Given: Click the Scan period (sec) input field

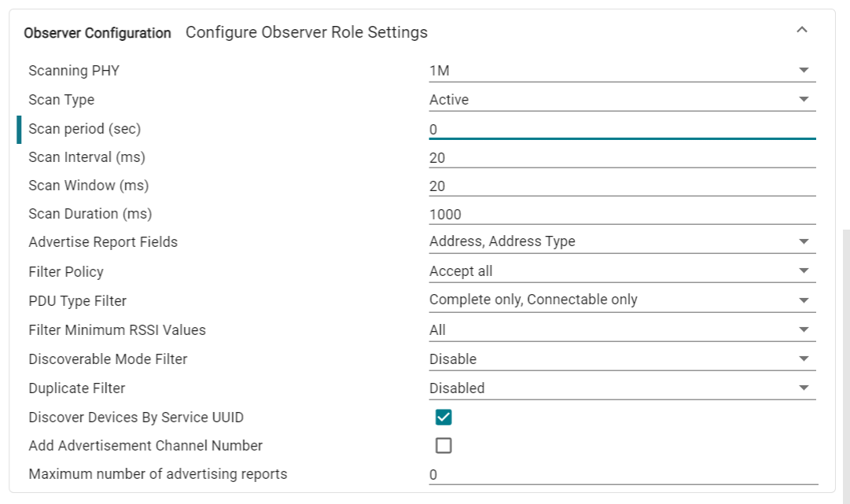Looking at the screenshot, I should [x=621, y=129].
